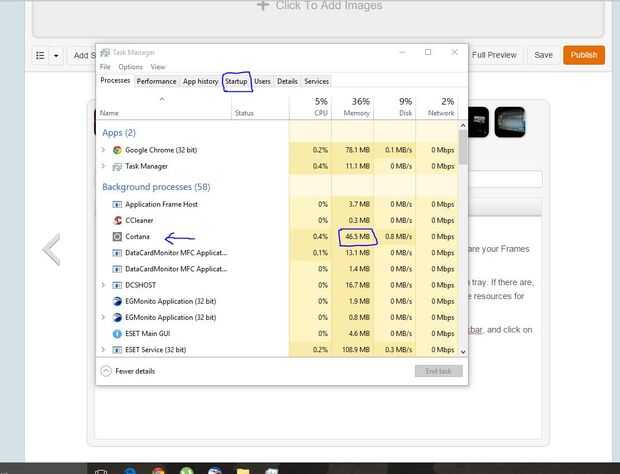Image resolution: width=620 pixels, height=474 pixels.
Task: Open the View menu in Task Manager
Action: point(158,67)
